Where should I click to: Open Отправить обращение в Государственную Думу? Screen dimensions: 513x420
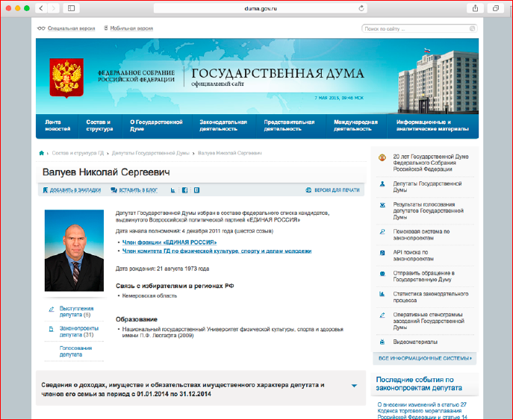(x=423, y=276)
